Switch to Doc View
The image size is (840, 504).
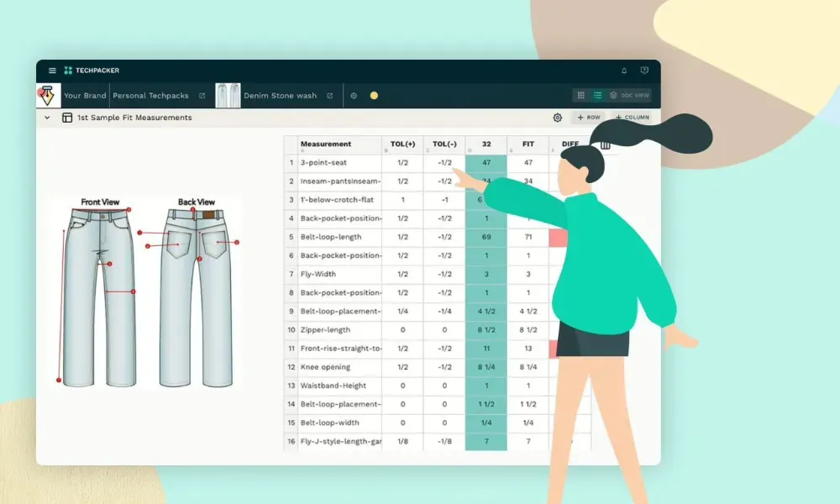click(629, 95)
